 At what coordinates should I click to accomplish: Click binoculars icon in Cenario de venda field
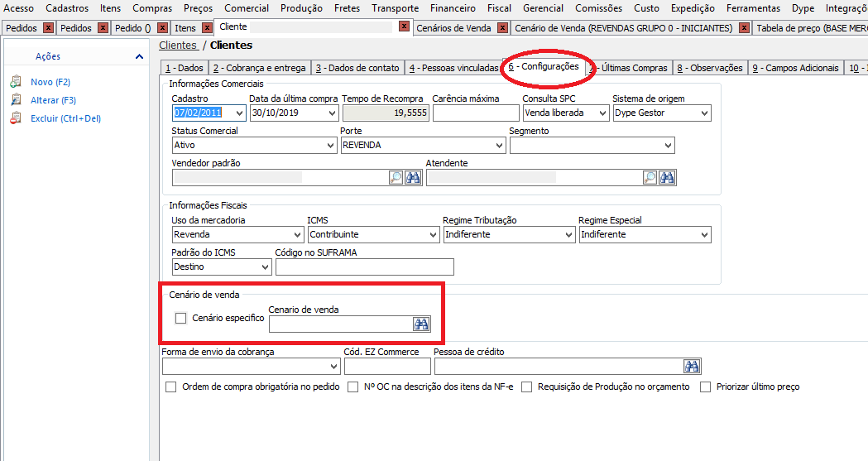point(421,324)
